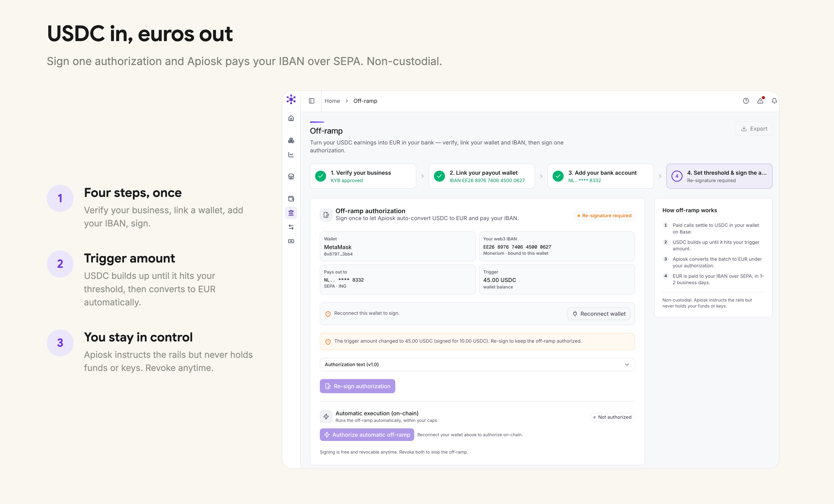Select step 3 Add your bank account
This screenshot has height=504, width=834.
tap(601, 176)
